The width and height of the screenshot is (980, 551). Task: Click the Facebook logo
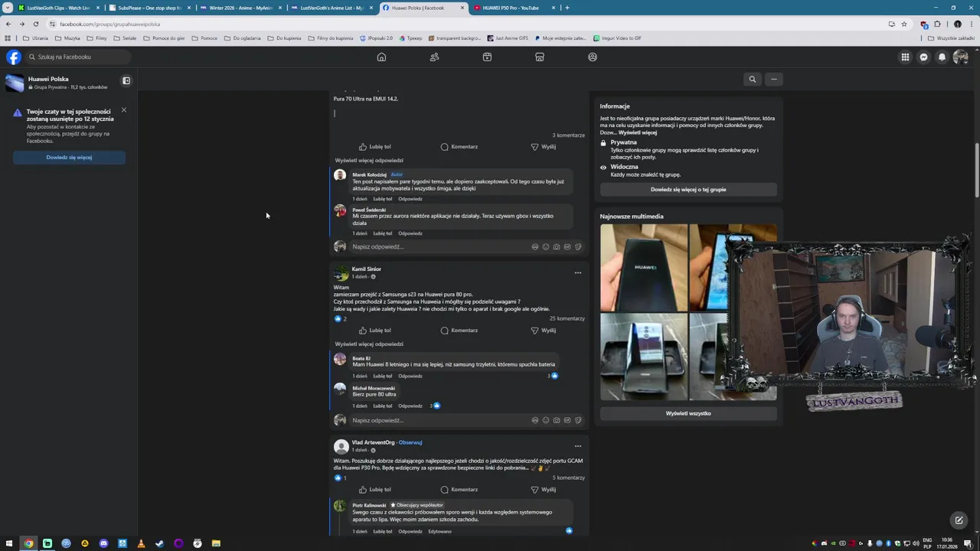(13, 57)
